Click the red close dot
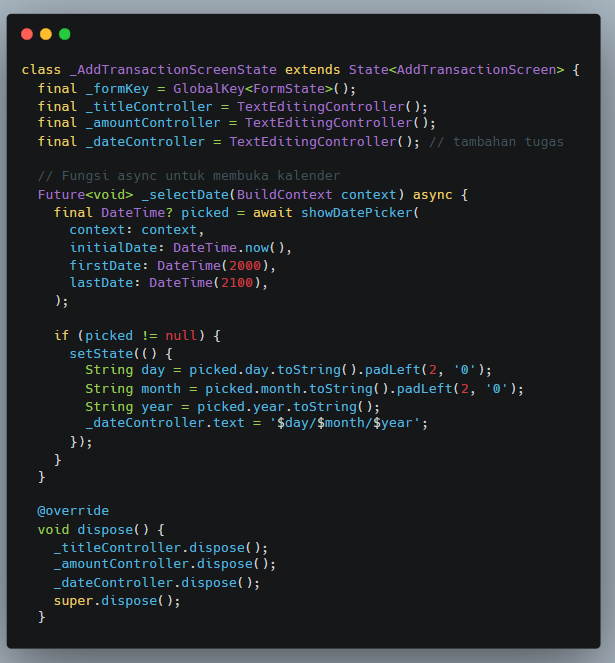 (x=27, y=34)
